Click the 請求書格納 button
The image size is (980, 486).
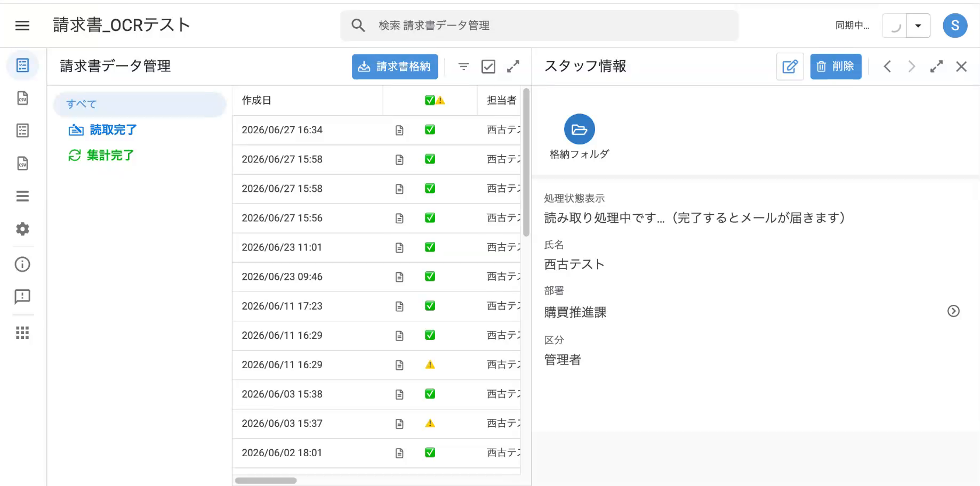point(395,67)
